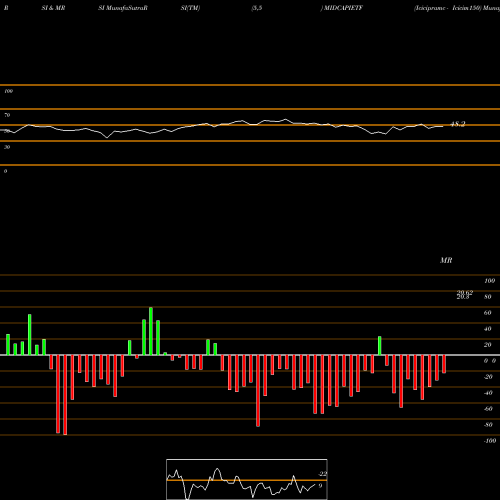
Task: Click the last red bar in MR histogram
Action: tap(444, 364)
